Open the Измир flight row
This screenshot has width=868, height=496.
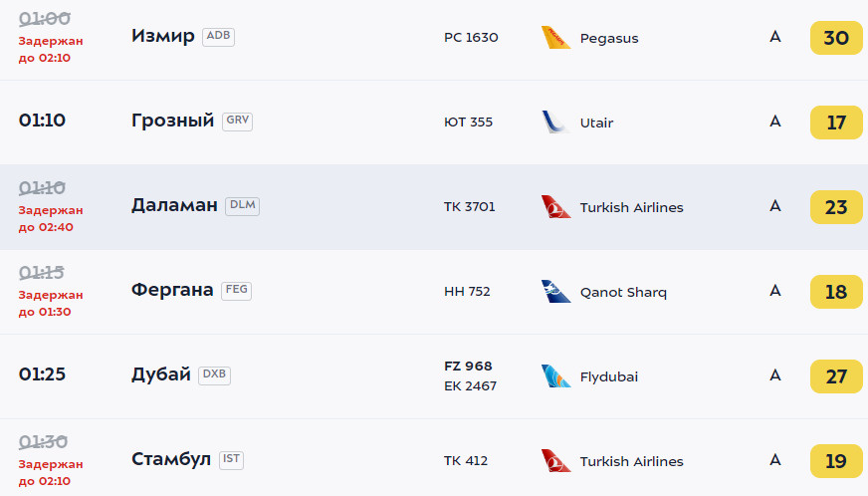coord(434,39)
